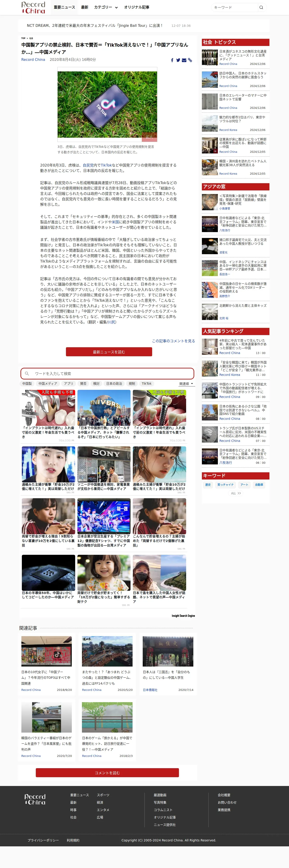Select the TikTok search tag
The height and width of the screenshot is (868, 289).
click(x=146, y=384)
